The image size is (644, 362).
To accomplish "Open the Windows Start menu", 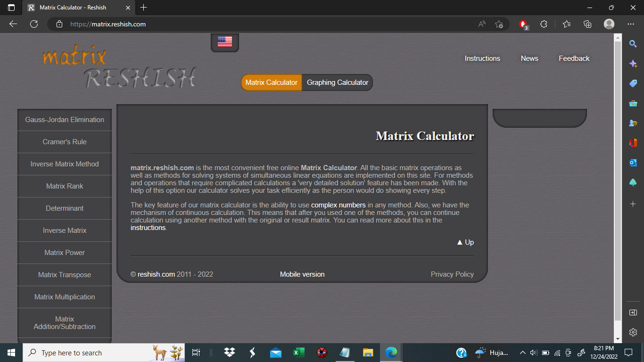I will pyautogui.click(x=11, y=353).
